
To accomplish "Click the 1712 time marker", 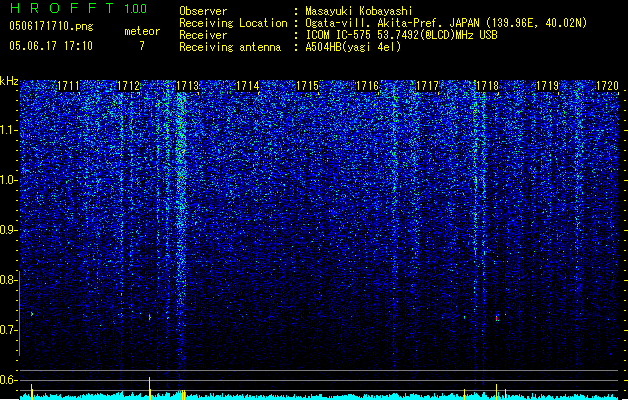I will pos(128,86).
